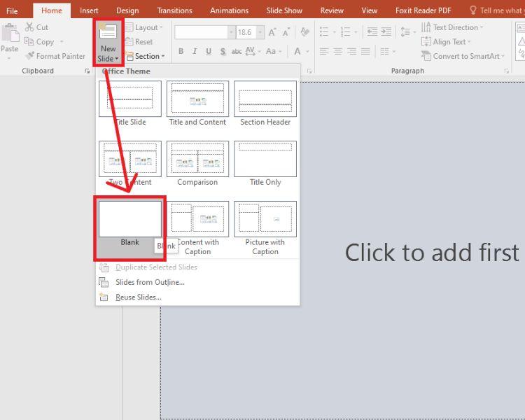Click Increase List Level icon
525x420 pixels.
tap(386, 32)
